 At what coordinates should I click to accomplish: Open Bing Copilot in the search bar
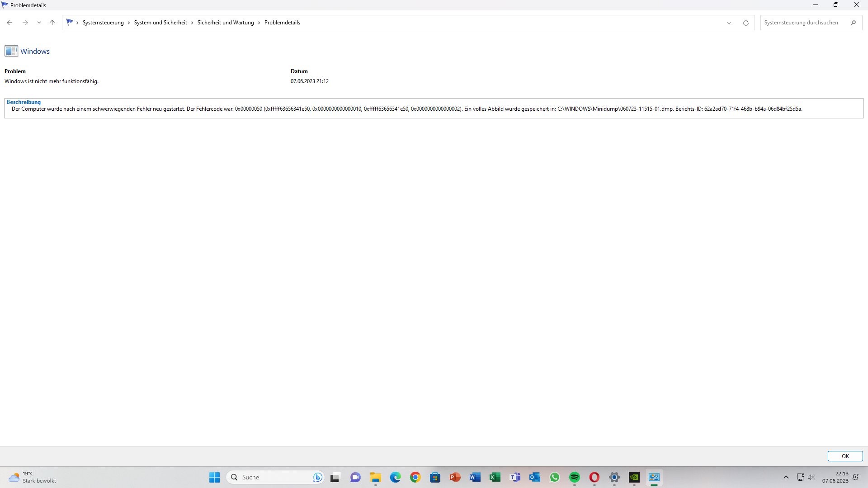click(317, 477)
